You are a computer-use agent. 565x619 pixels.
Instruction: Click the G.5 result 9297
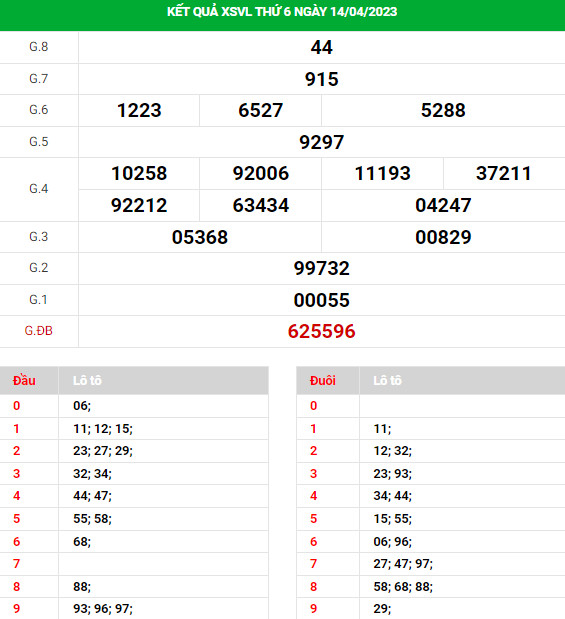pos(321,142)
